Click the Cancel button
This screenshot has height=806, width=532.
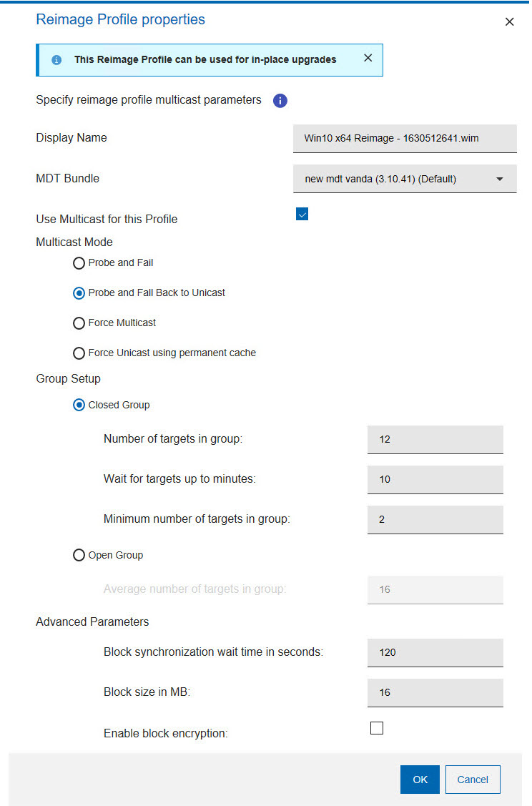(472, 780)
